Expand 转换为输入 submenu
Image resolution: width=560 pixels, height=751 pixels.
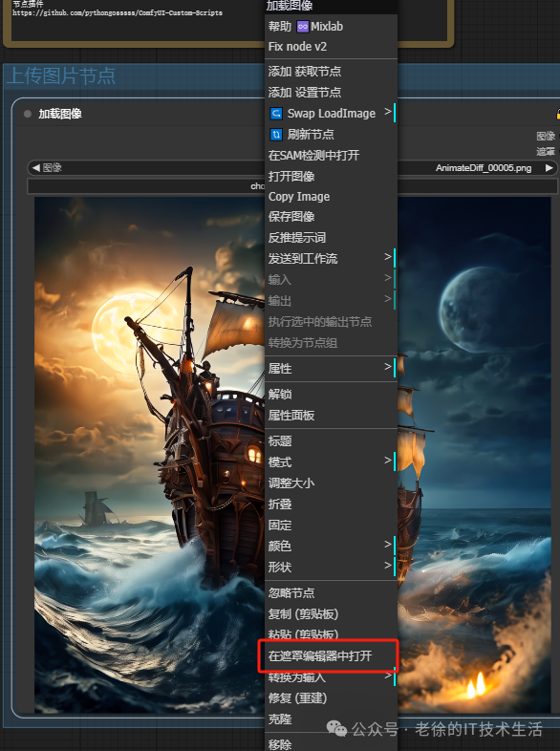pyautogui.click(x=331, y=677)
